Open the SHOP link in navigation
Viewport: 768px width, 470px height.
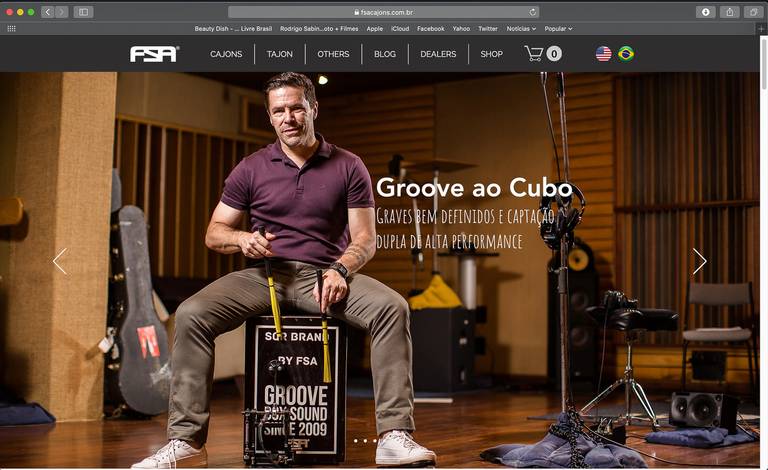(x=491, y=54)
